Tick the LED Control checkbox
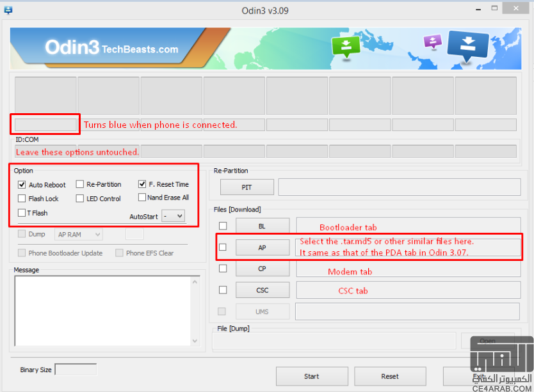 tap(79, 198)
